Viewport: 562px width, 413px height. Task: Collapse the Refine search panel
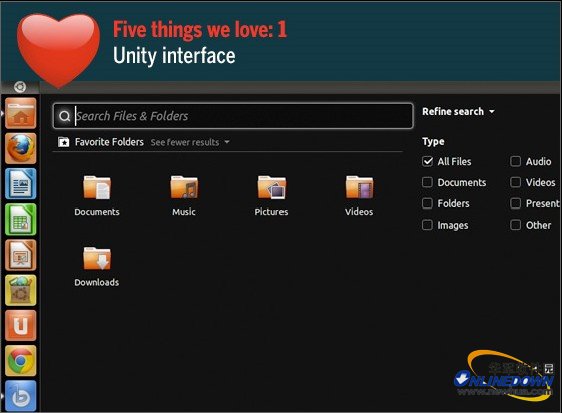(x=458, y=111)
